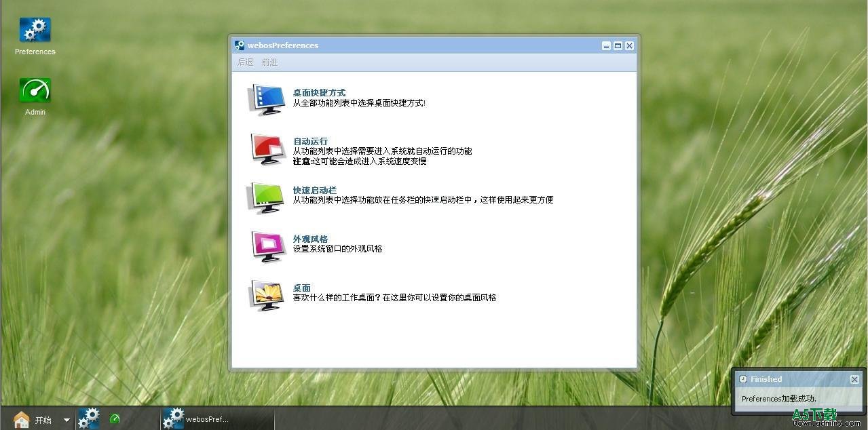
Task: Click the 注意 warning line under 自动运行
Action: (360, 161)
